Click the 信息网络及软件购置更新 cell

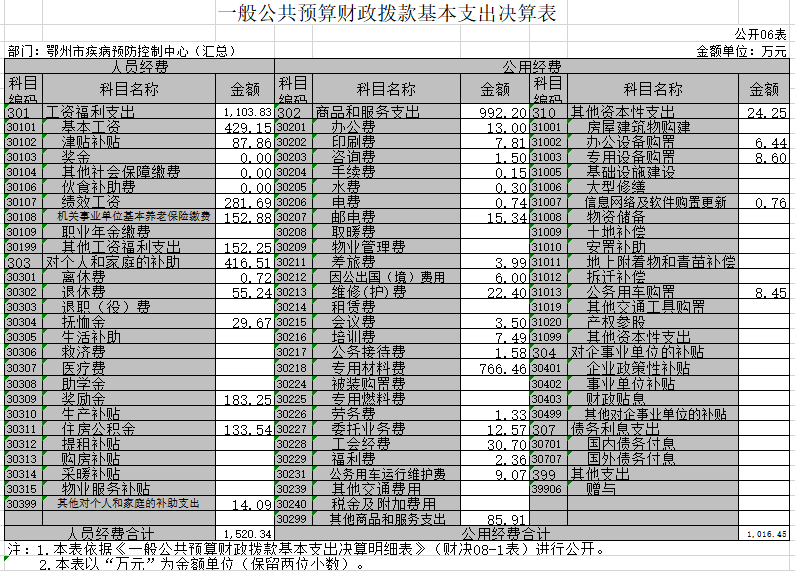(653, 202)
